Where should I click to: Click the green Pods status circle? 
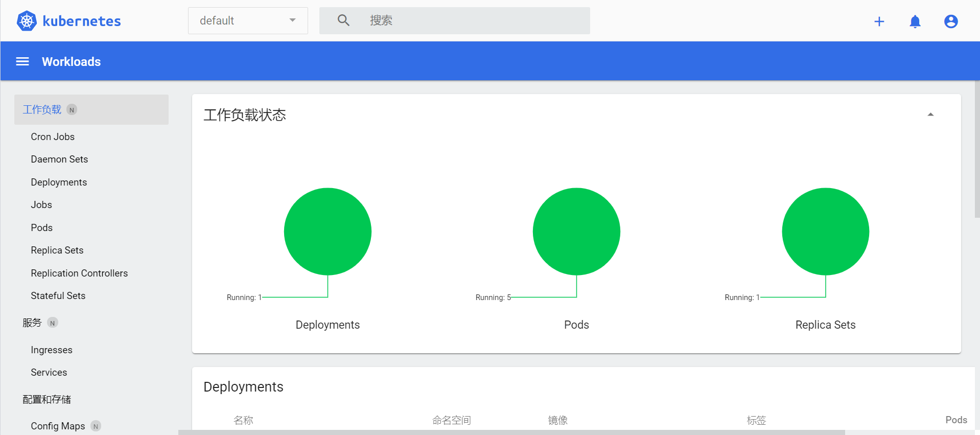[x=576, y=232]
